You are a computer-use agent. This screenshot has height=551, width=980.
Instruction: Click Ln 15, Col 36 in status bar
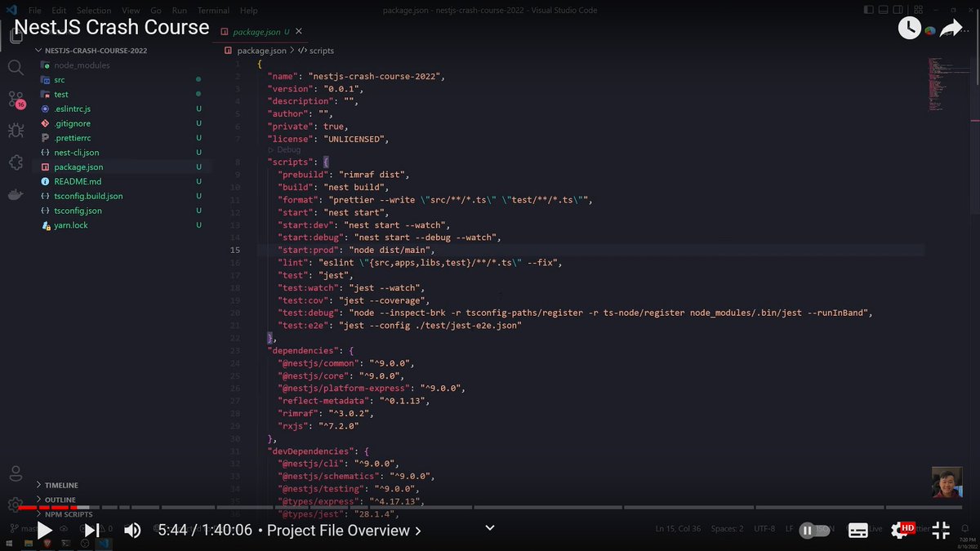coord(679,529)
